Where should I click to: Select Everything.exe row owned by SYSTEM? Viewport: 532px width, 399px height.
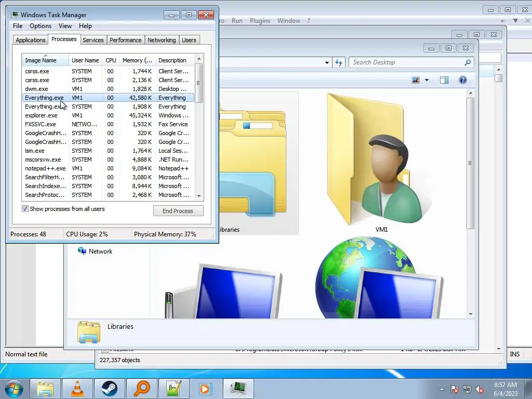pos(108,107)
